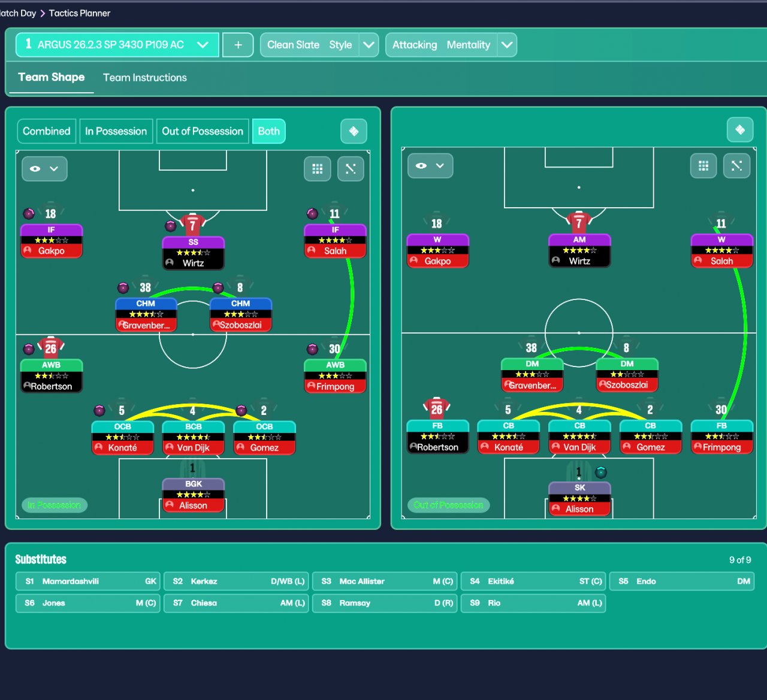Click the Tactics Planner breadcrumb
This screenshot has height=700, width=767.
point(80,13)
